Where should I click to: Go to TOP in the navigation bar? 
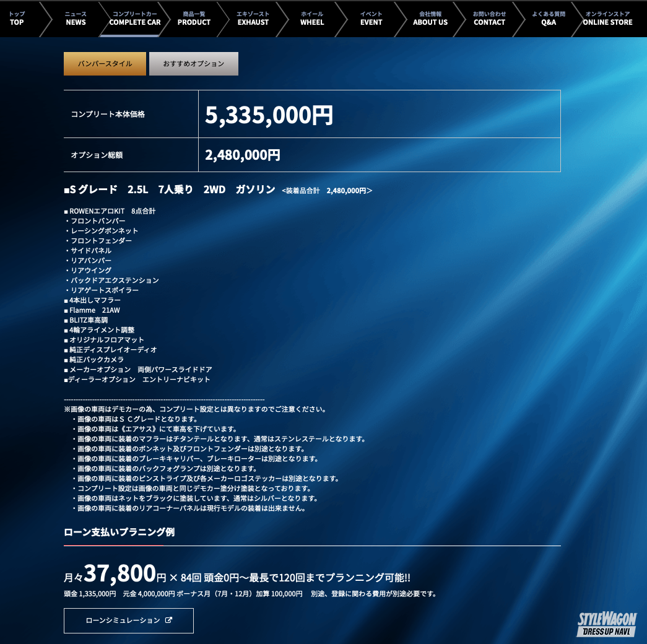(17, 19)
